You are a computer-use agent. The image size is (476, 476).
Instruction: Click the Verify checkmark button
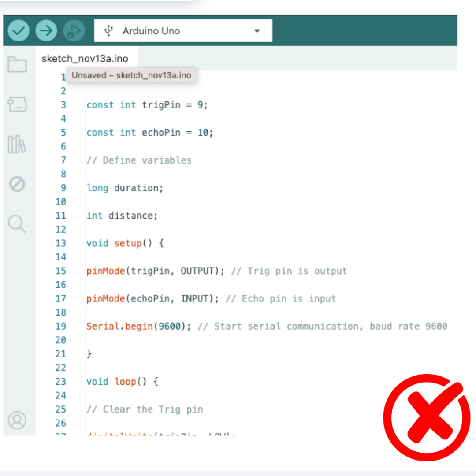pyautogui.click(x=19, y=31)
